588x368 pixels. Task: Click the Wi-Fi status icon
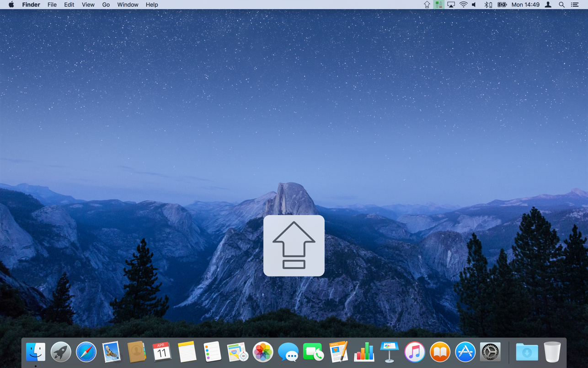tap(463, 5)
